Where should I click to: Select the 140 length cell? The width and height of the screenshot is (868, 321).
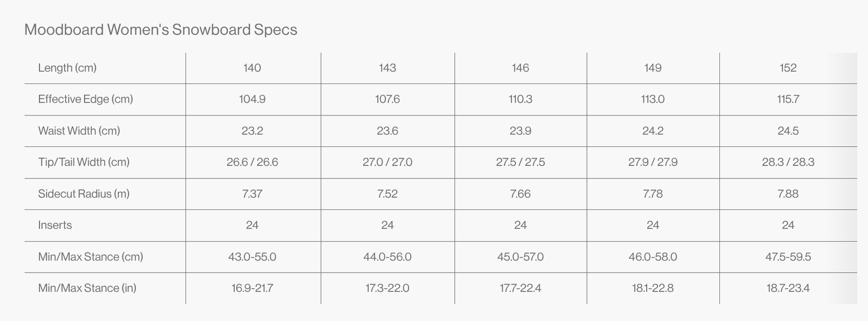[x=252, y=68]
